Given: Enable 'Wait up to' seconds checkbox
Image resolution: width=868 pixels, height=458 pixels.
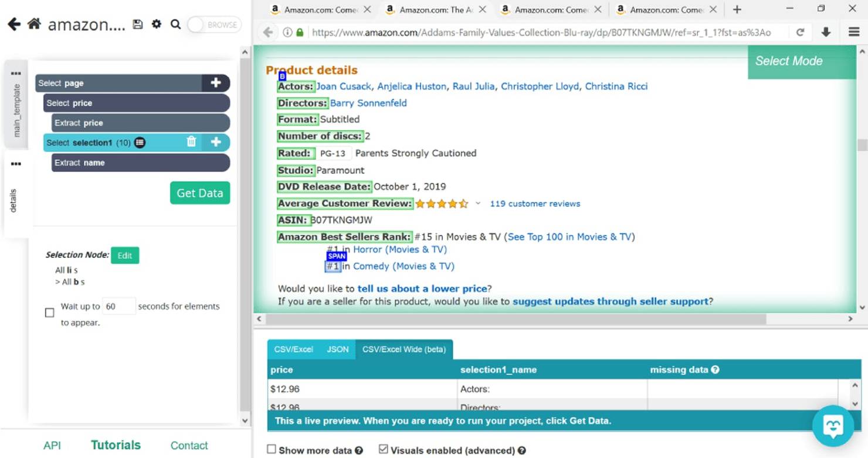Looking at the screenshot, I should [50, 313].
